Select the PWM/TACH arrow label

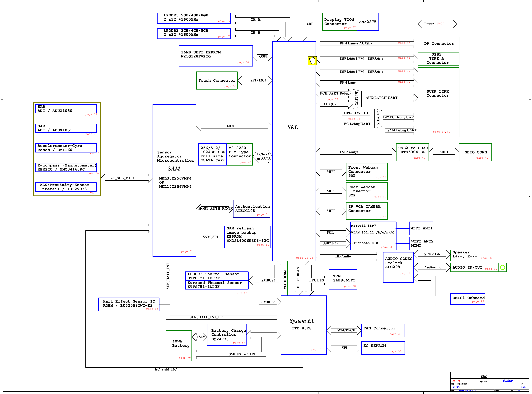click(345, 331)
